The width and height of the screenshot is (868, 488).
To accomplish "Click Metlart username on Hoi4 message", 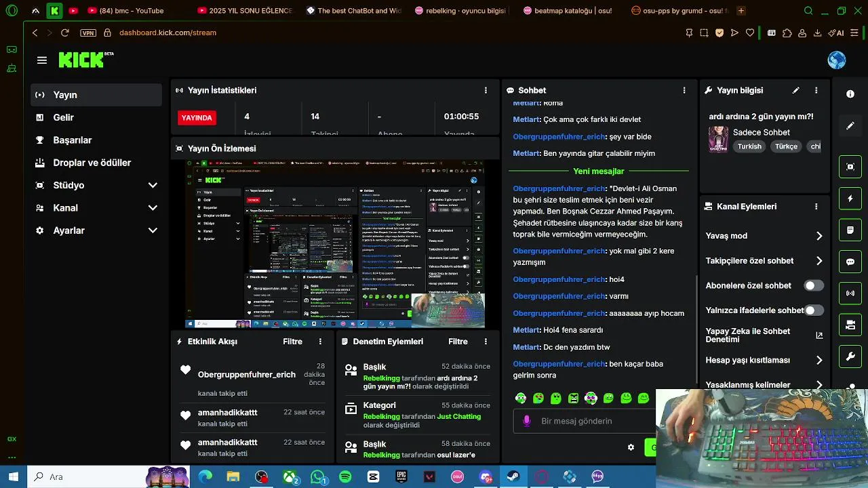I will 527,330.
